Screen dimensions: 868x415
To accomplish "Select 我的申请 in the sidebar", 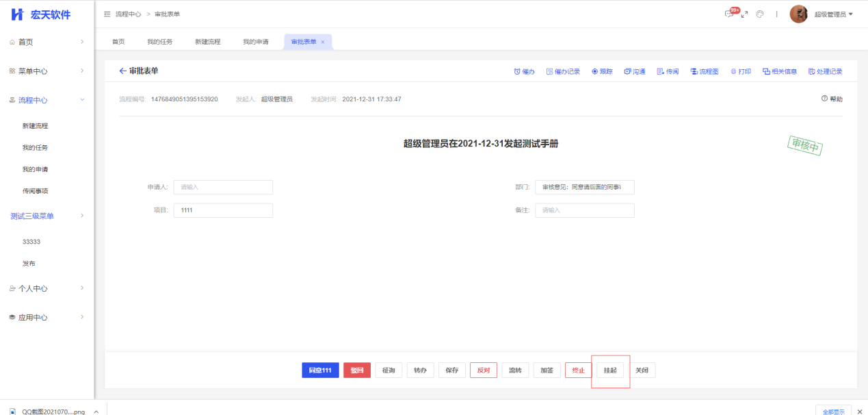I will 35,169.
